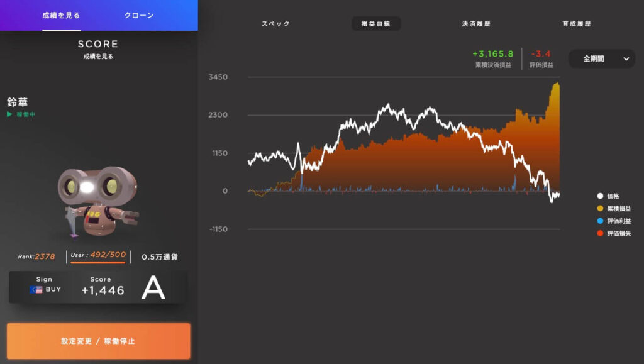Click the large grade A rating badge
The image size is (644, 364).
point(153,288)
